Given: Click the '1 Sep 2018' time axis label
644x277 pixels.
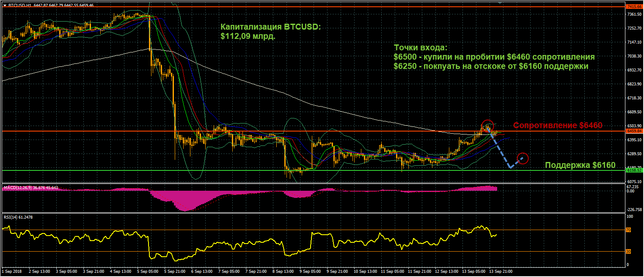Looking at the screenshot, I should (x=11, y=271).
